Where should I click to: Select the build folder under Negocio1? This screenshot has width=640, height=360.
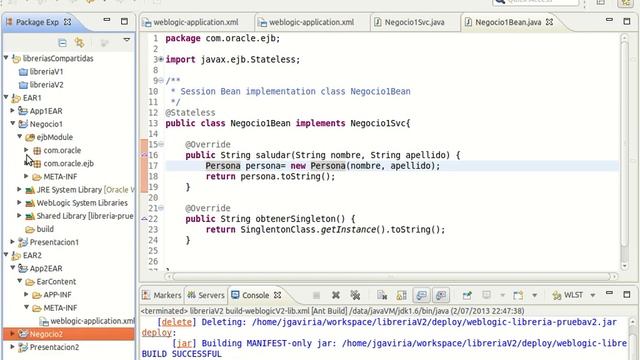pos(40,229)
